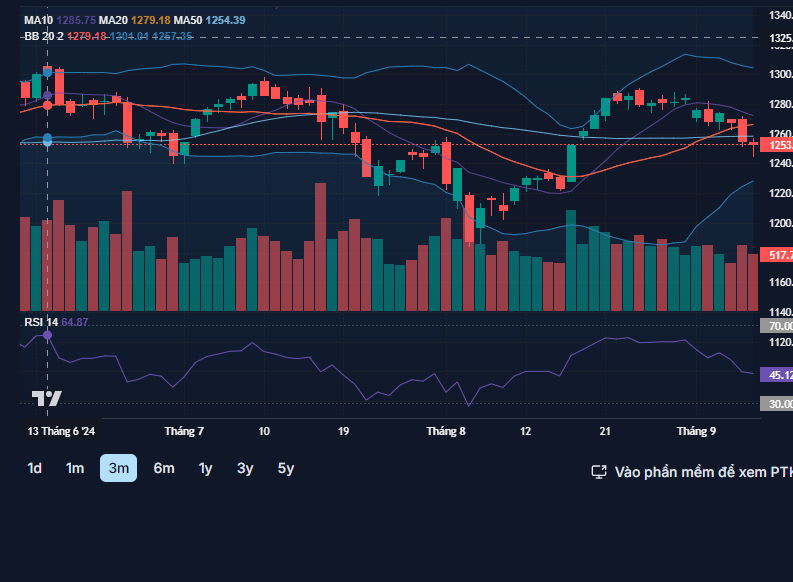Select the 1d time range
This screenshot has width=793, height=582.
(x=34, y=468)
